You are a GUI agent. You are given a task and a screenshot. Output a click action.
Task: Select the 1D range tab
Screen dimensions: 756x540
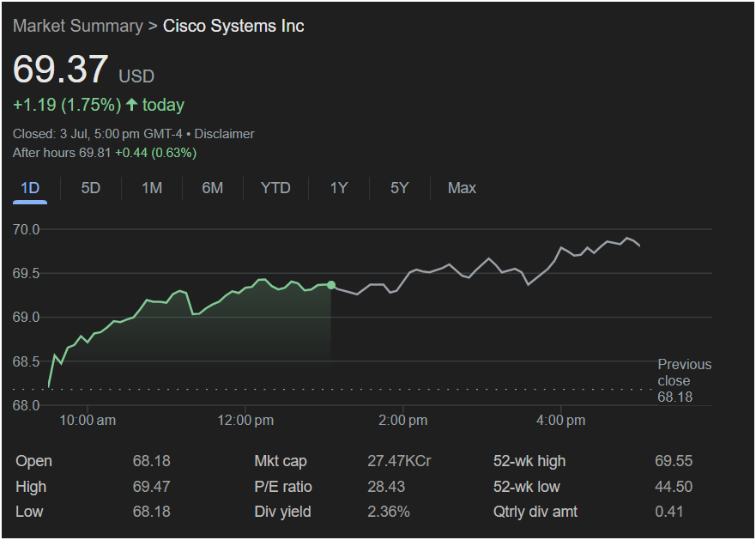(x=30, y=188)
